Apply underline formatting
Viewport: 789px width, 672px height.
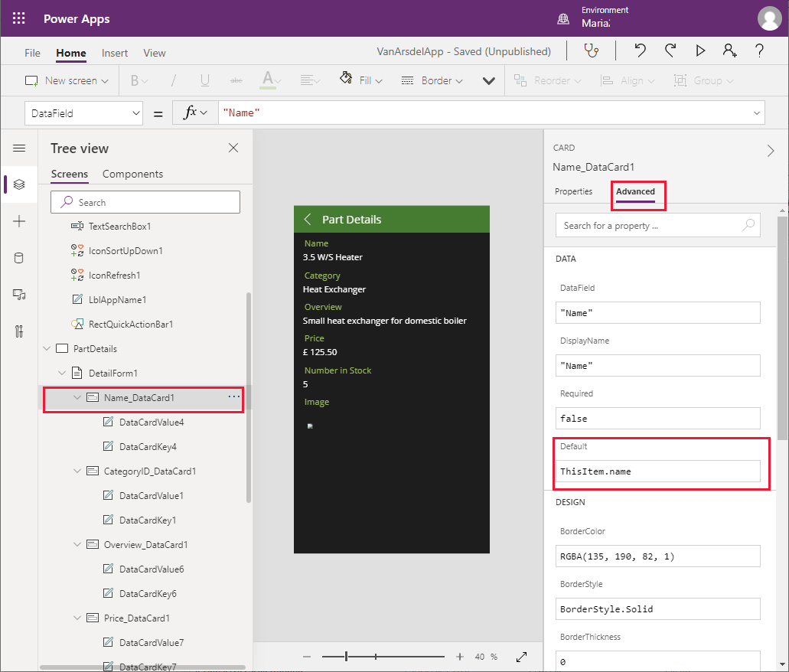205,80
